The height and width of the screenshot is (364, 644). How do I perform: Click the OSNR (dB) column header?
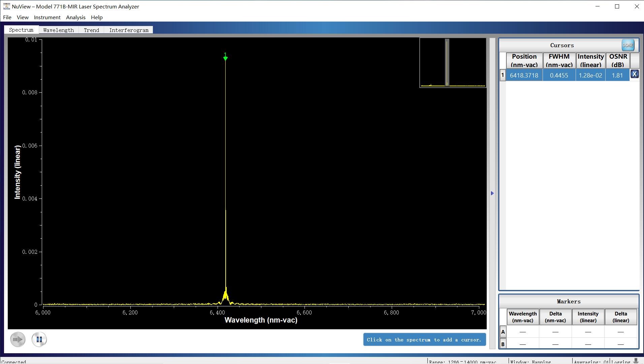pos(618,61)
